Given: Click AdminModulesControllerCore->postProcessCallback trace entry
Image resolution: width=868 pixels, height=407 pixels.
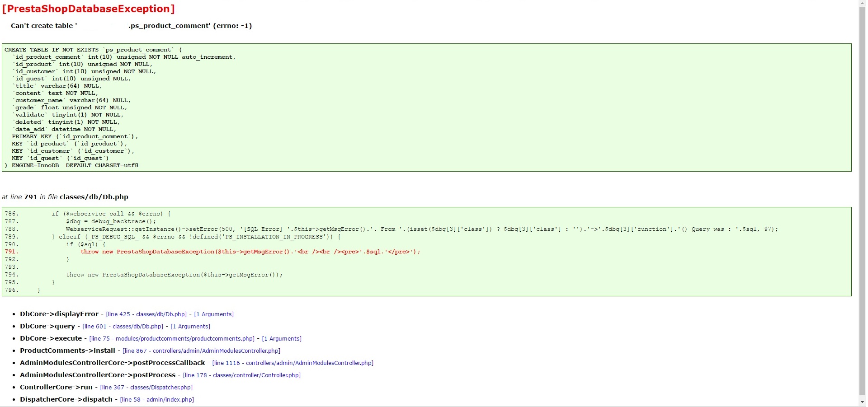Looking at the screenshot, I should coord(113,363).
